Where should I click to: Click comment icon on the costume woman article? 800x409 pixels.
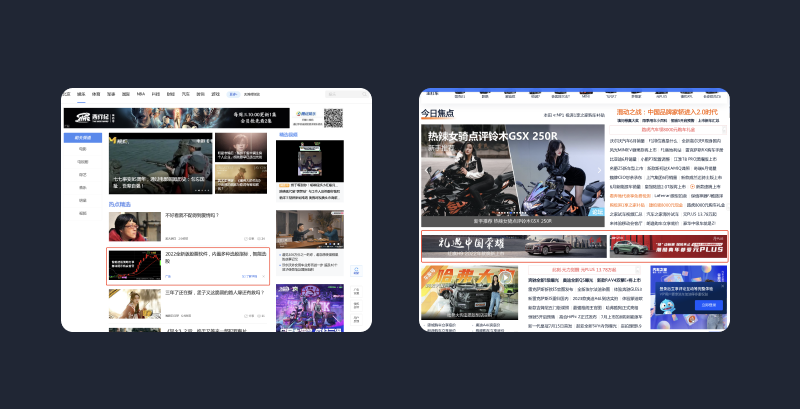tap(259, 316)
